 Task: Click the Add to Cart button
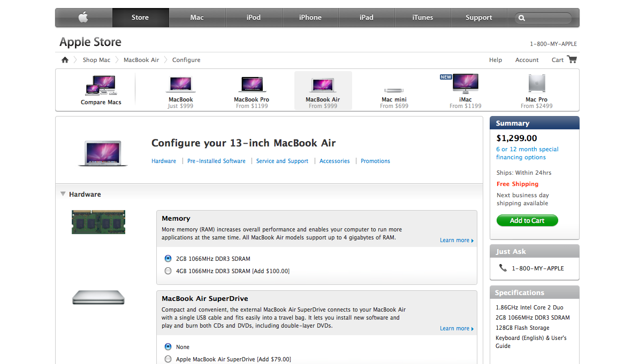coord(527,221)
